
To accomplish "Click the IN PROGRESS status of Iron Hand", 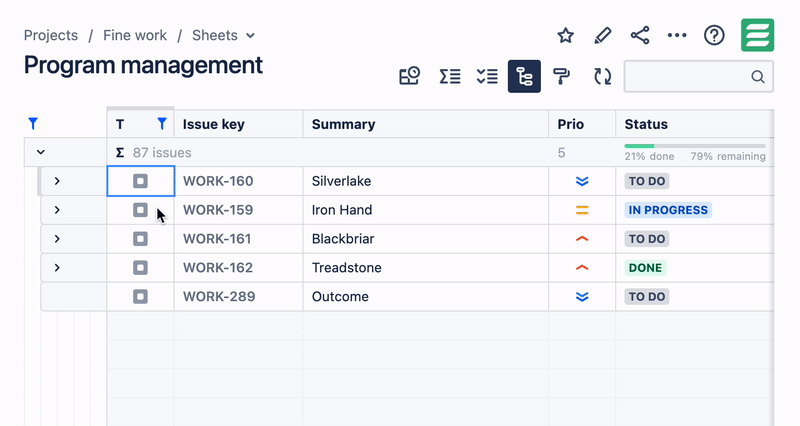I will [668, 210].
